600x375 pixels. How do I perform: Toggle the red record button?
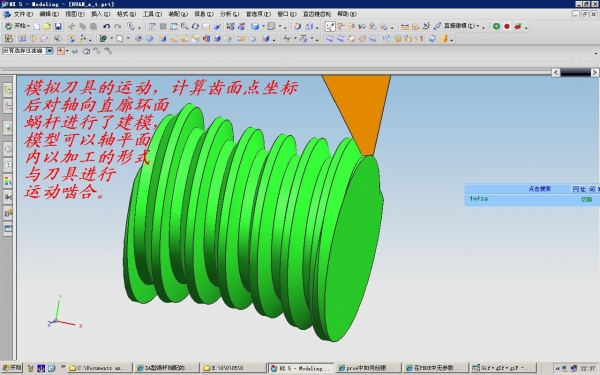[507, 26]
